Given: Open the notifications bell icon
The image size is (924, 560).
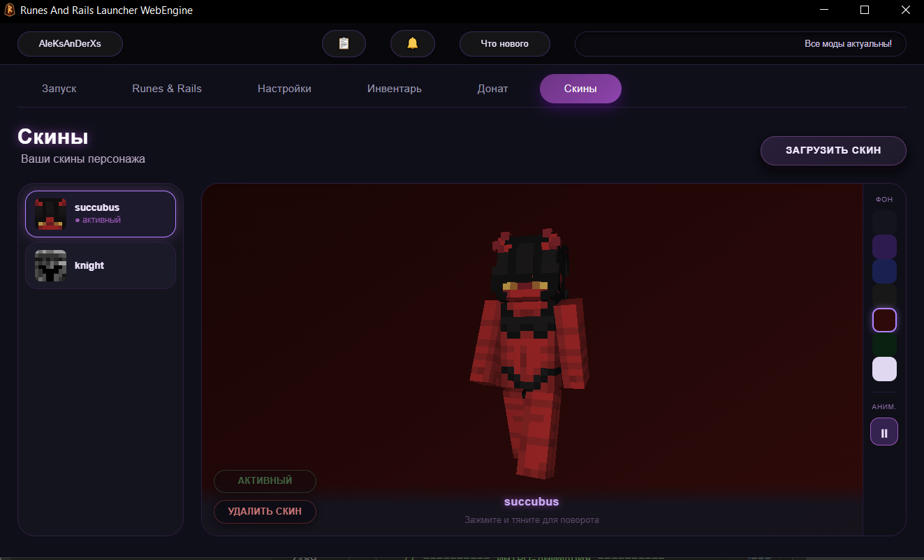Looking at the screenshot, I should [x=413, y=43].
